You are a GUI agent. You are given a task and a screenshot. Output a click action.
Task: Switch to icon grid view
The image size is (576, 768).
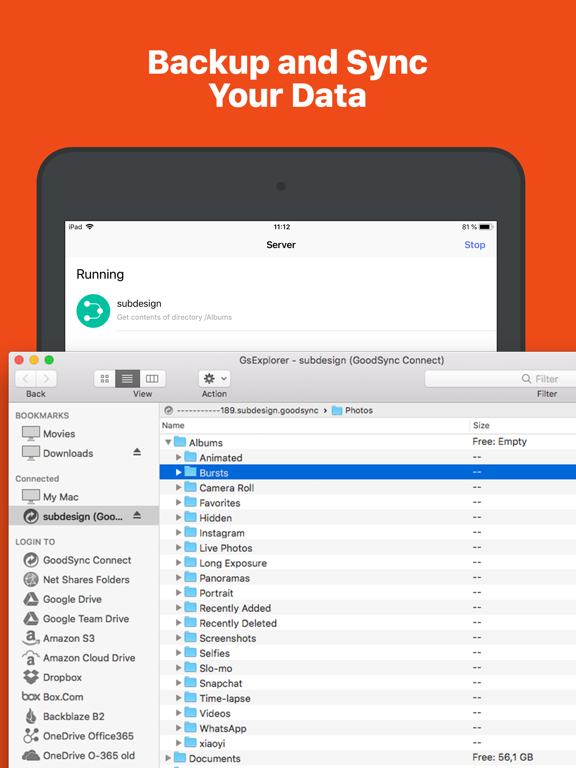104,378
